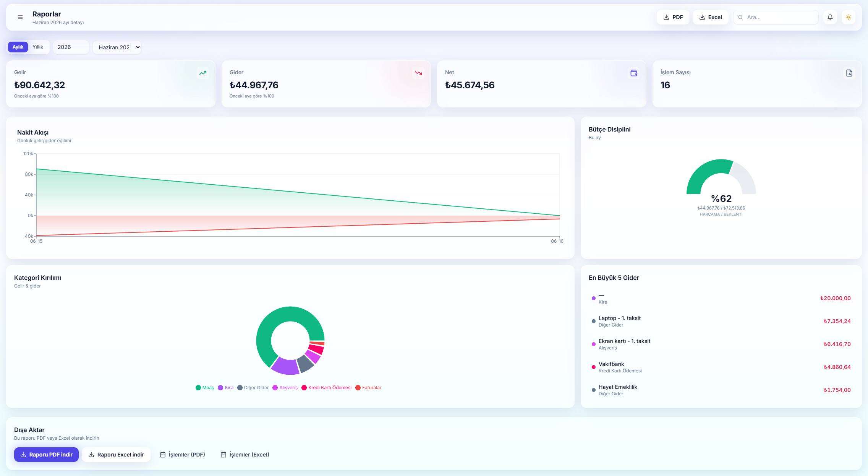
Task: Click the calendar icon beside İşlemler (Excel)
Action: [x=223, y=455]
